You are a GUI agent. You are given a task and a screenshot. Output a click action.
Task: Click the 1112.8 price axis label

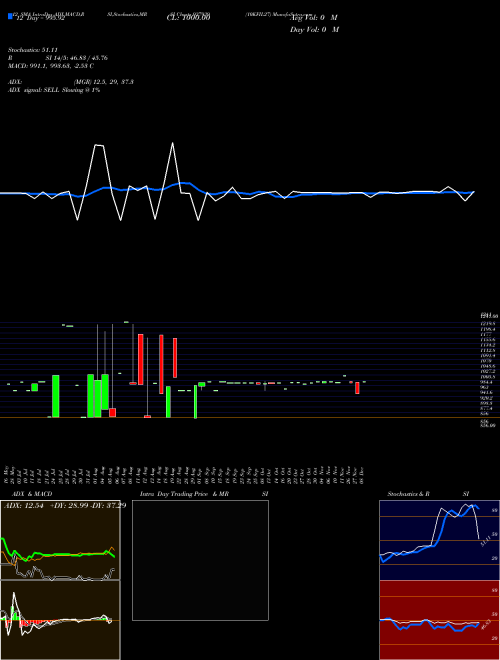(x=489, y=350)
